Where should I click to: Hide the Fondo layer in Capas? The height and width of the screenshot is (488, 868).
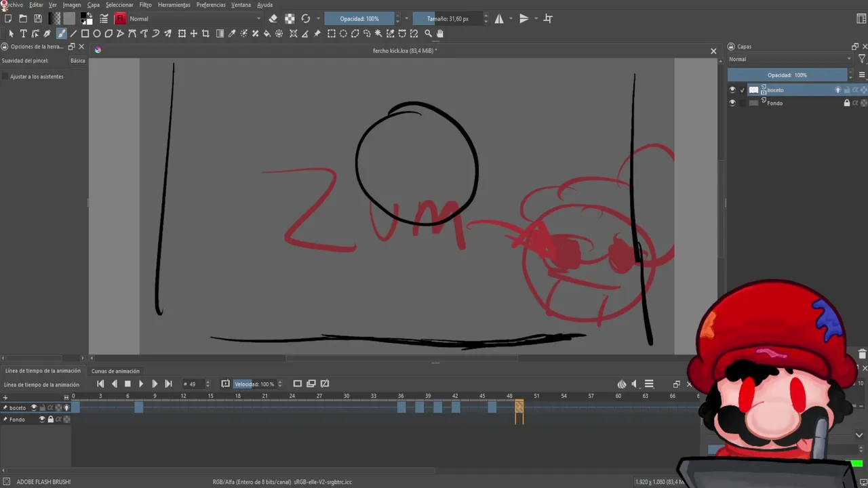click(x=732, y=103)
